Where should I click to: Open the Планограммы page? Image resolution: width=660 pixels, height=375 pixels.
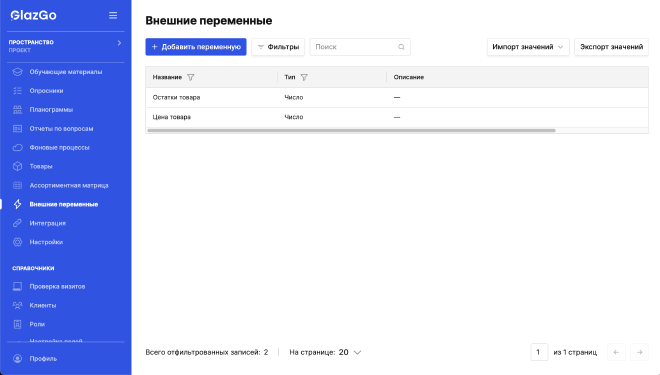[51, 110]
